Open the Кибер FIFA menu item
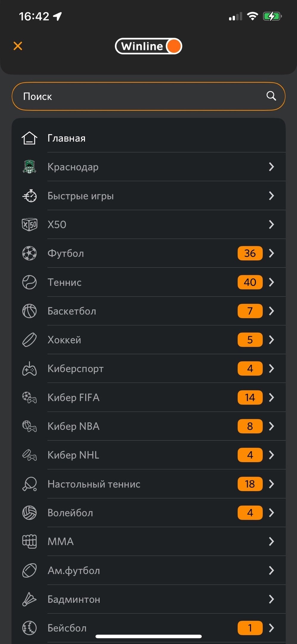297x644 pixels. click(x=74, y=397)
